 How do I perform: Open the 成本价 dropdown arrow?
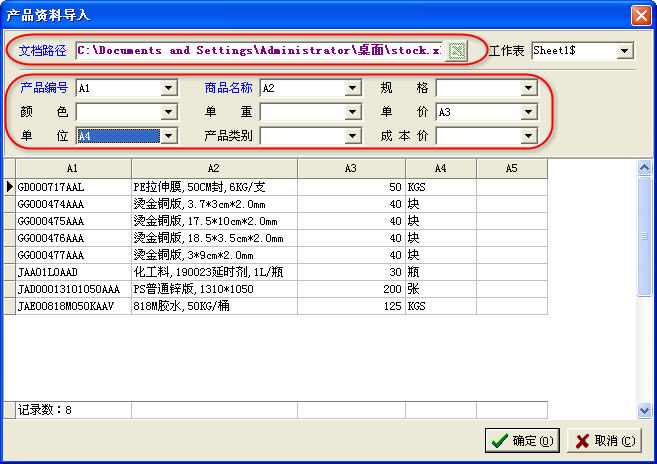[528, 136]
